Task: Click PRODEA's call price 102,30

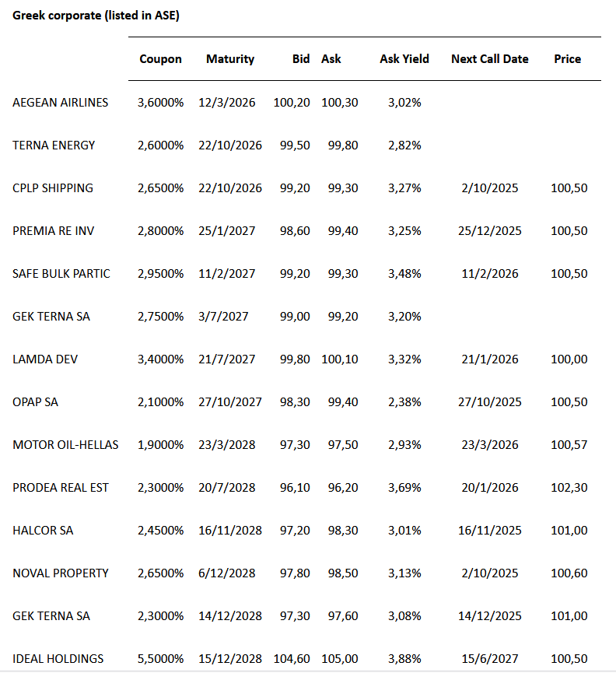Action: [x=569, y=488]
